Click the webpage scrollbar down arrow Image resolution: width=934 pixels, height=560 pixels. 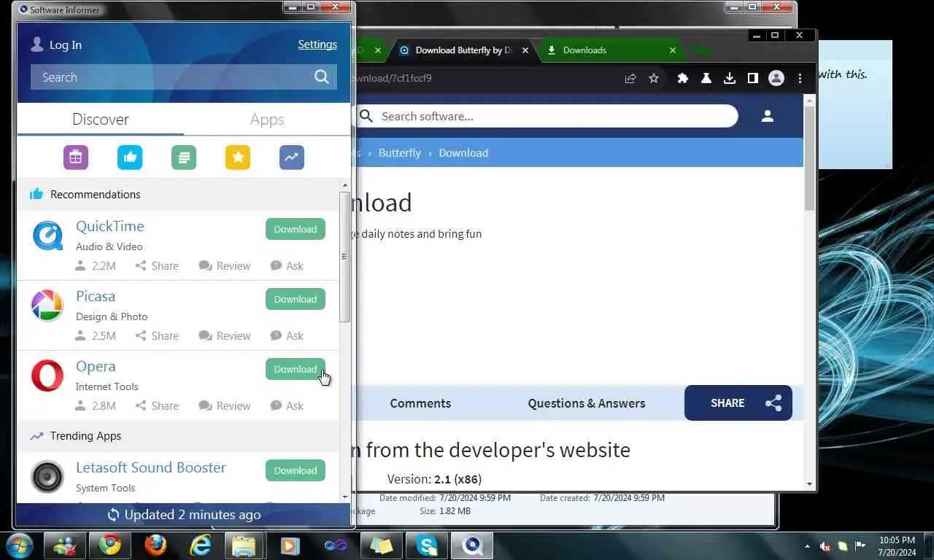coord(809,483)
